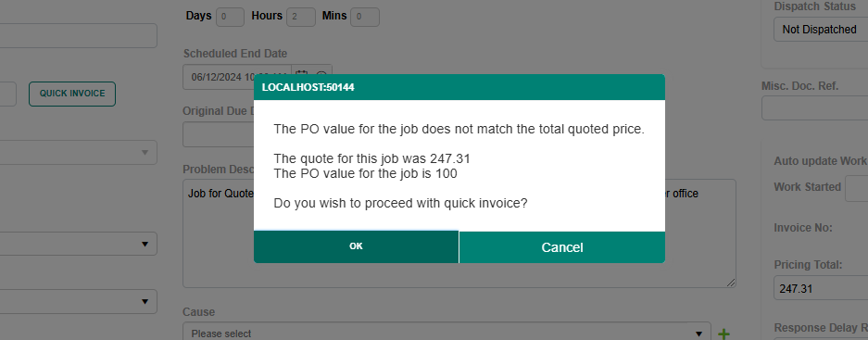
Task: Click the Mins duration field
Action: [365, 17]
